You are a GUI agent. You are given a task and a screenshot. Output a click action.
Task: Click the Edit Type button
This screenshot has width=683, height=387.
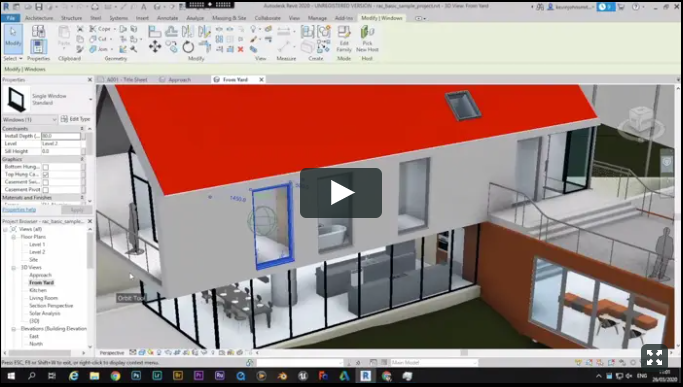75,119
